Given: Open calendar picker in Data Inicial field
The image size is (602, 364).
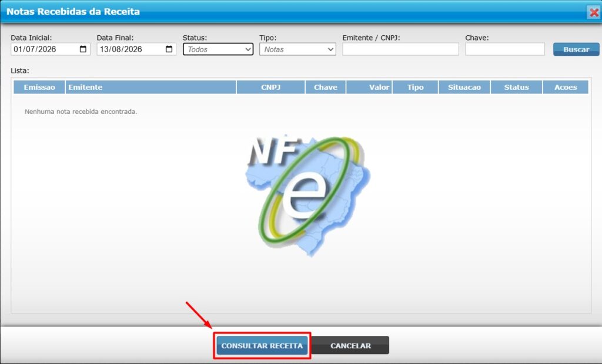Looking at the screenshot, I should tap(83, 49).
